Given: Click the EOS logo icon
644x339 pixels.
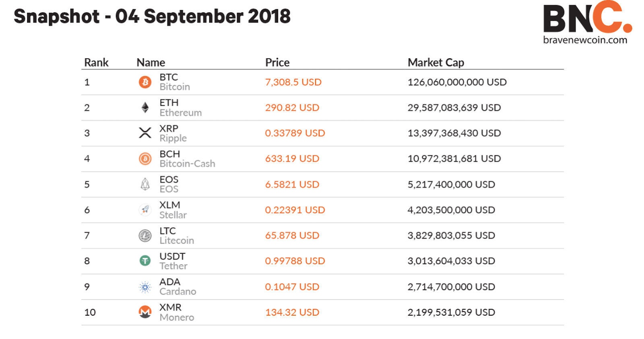Looking at the screenshot, I should pos(145,184).
